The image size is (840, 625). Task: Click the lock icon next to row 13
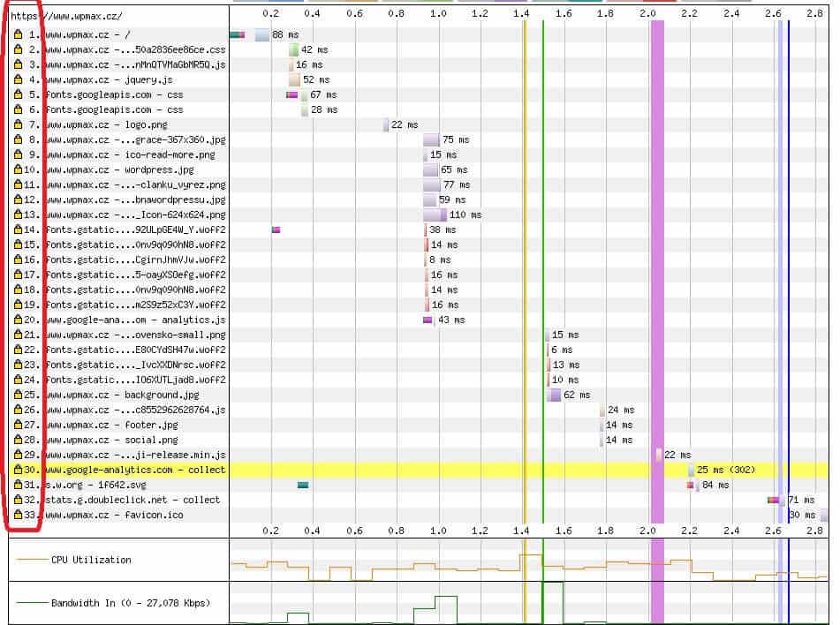coord(18,215)
